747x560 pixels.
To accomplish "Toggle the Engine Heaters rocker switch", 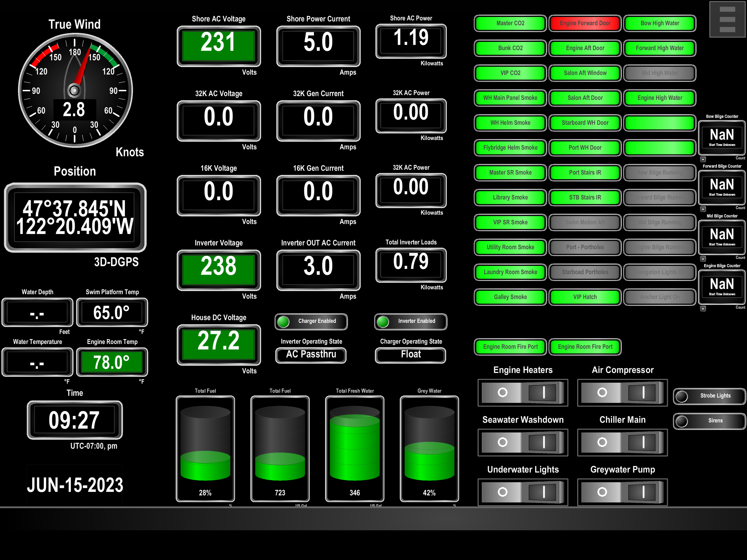I will 523,392.
